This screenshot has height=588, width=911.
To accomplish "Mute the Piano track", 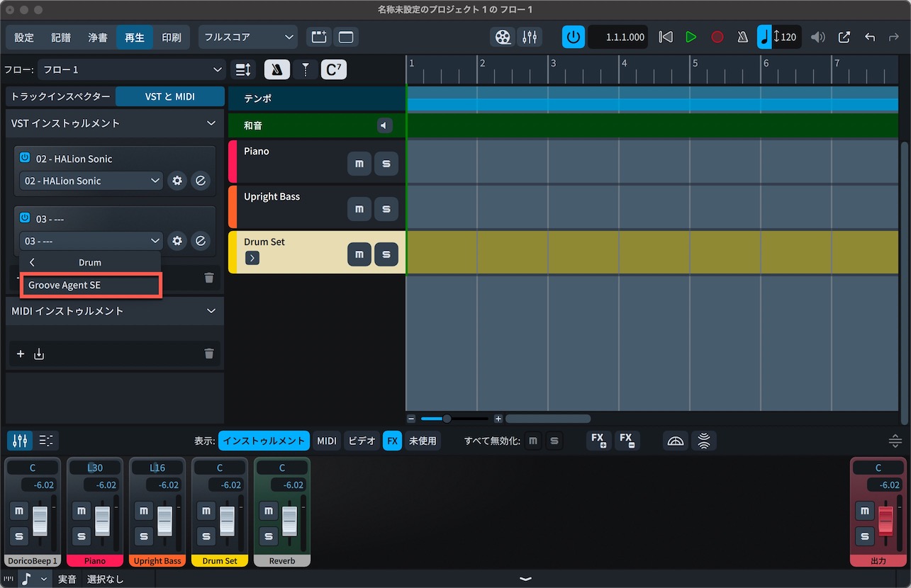I will pos(359,164).
